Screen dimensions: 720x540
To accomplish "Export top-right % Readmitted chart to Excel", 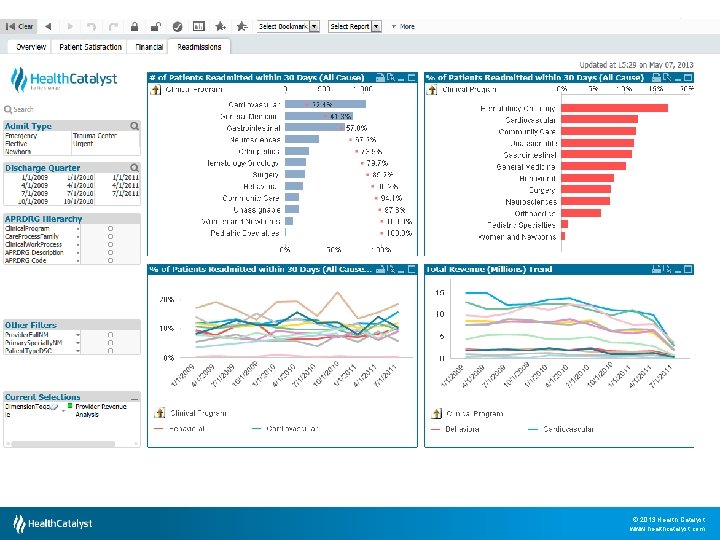I will click(x=667, y=78).
